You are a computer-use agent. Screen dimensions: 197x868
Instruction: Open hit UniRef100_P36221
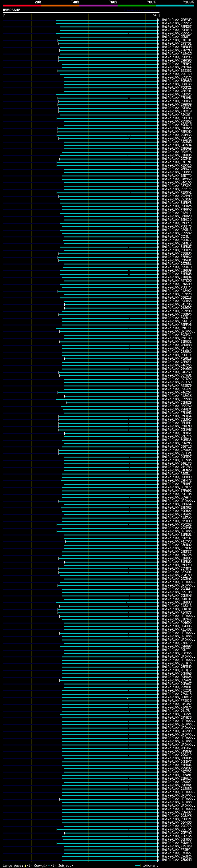[x=176, y=714]
